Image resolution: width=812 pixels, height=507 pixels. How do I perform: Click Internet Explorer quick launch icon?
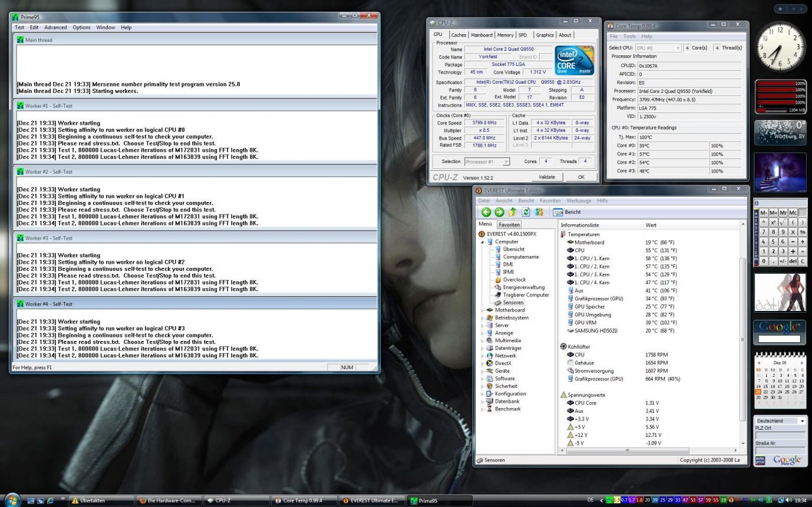(x=50, y=501)
